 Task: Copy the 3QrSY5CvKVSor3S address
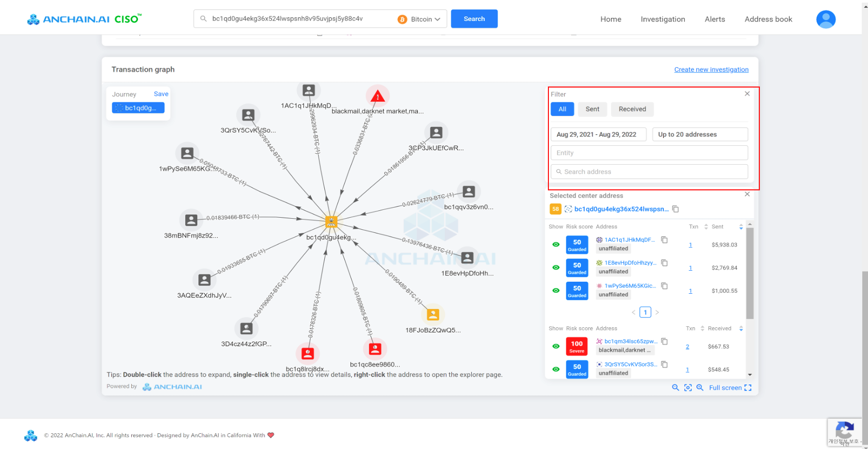coord(664,364)
